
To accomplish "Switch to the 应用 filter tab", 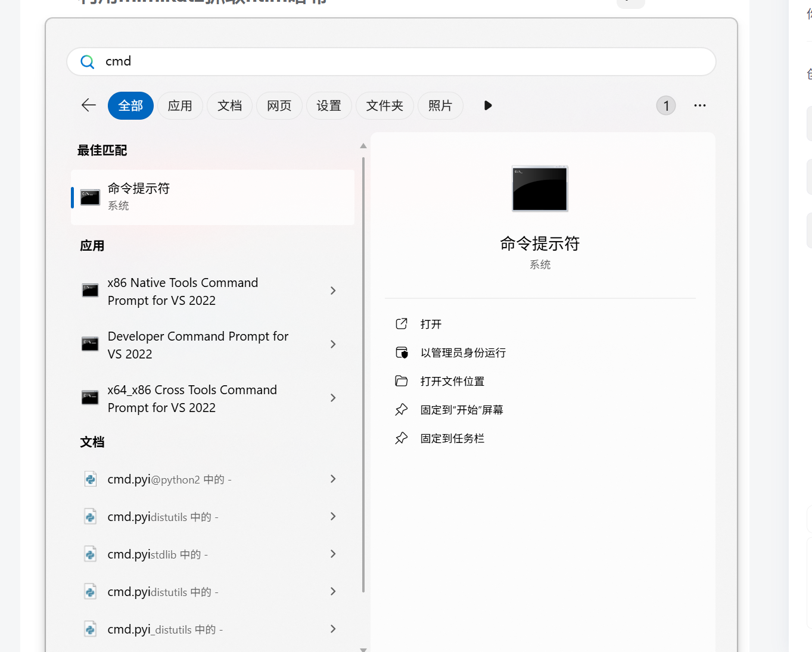I will [x=180, y=105].
